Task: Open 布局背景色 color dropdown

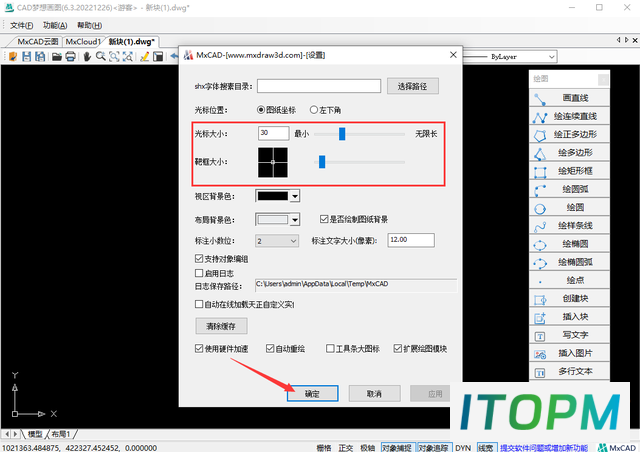Action: [x=295, y=220]
